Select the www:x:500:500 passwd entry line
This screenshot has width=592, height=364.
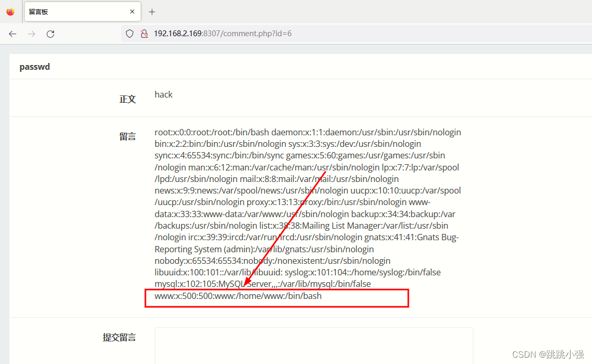pos(238,296)
